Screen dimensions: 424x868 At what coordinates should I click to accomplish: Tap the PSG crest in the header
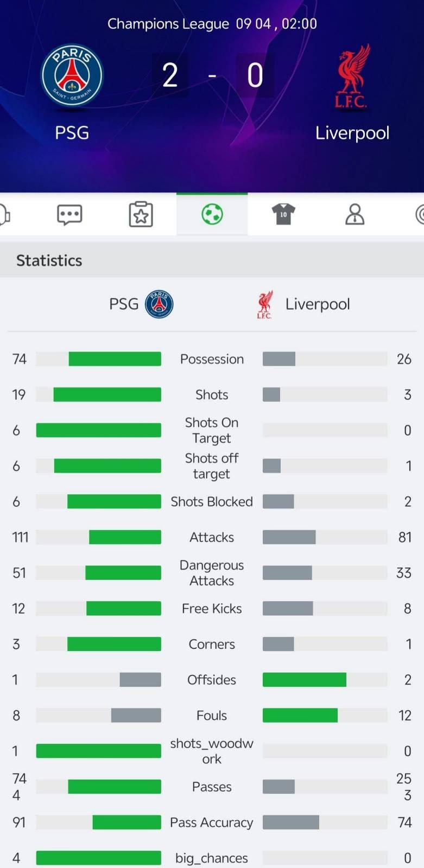pyautogui.click(x=72, y=75)
